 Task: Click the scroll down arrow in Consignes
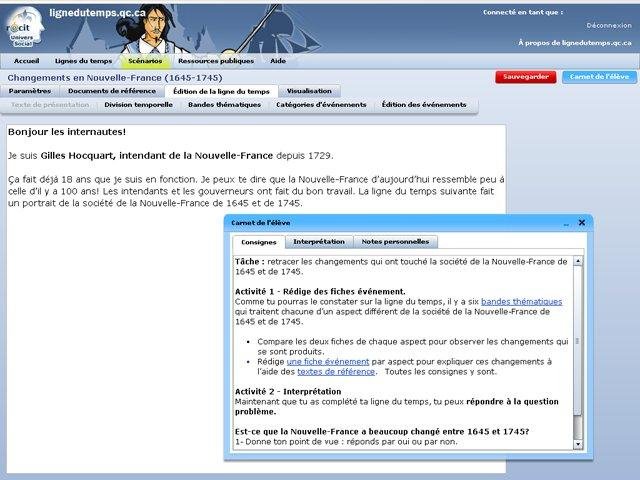point(578,444)
